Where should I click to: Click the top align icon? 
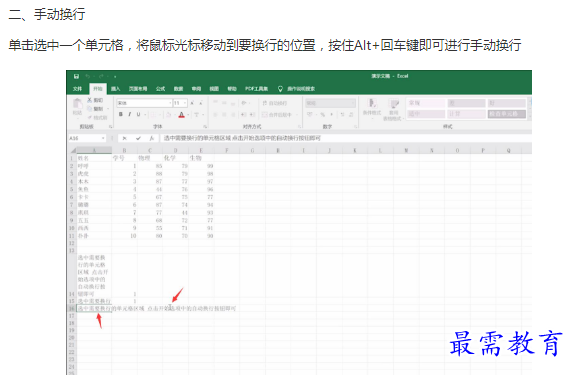pos(216,103)
